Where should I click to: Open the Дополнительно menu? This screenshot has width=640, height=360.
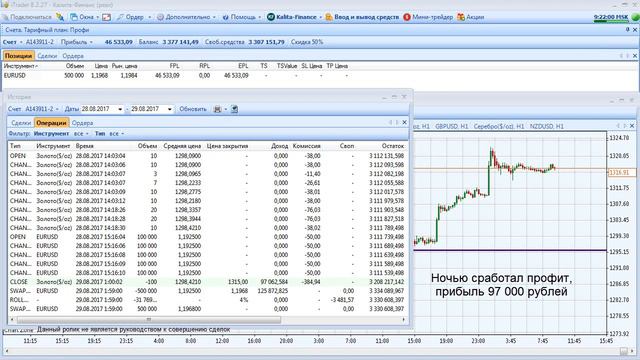[186, 17]
